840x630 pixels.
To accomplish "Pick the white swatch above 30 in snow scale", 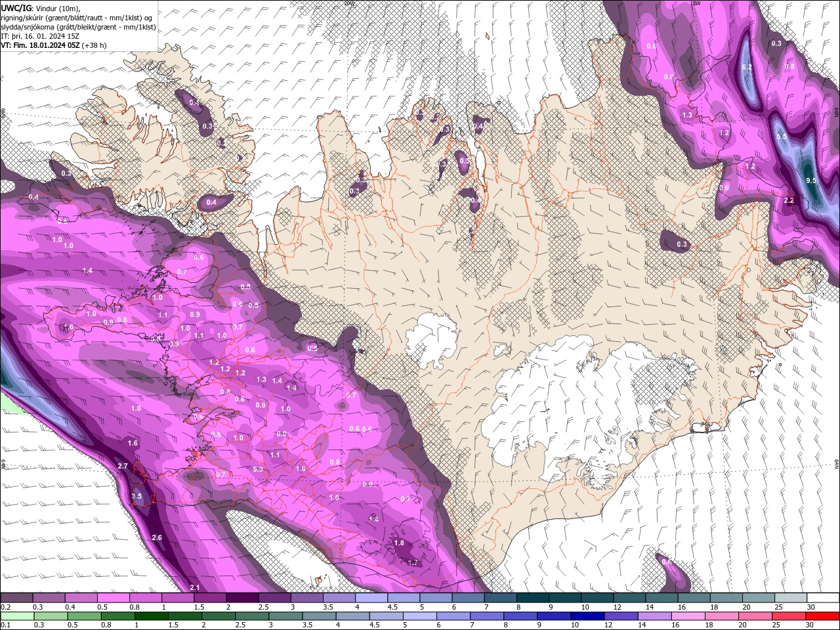I will click(822, 598).
